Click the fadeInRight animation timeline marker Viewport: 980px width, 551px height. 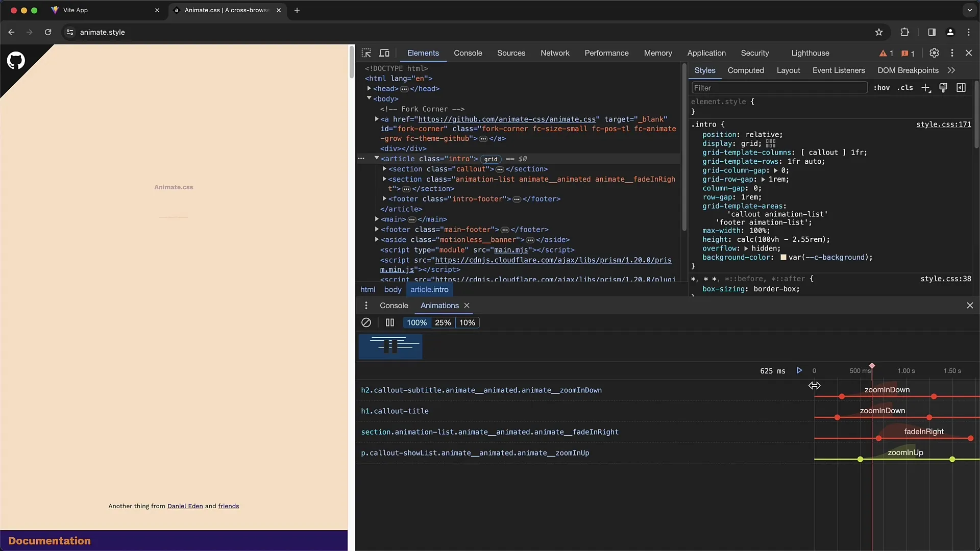point(879,439)
